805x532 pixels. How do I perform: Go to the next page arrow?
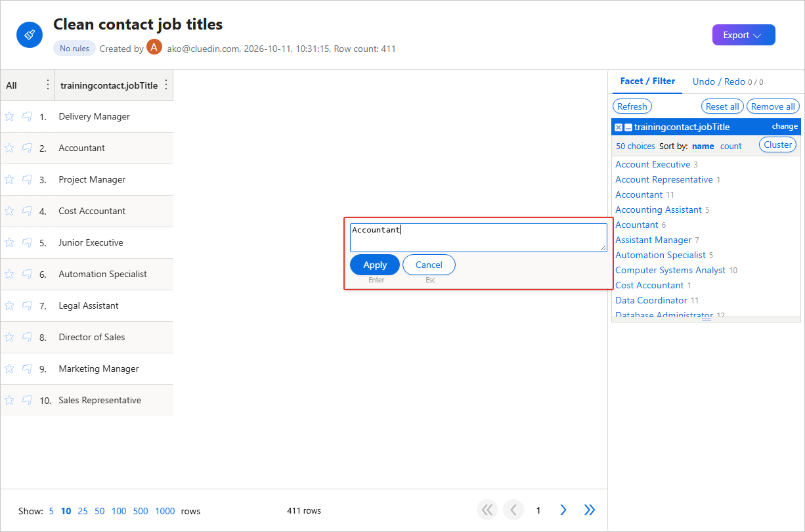pyautogui.click(x=563, y=510)
